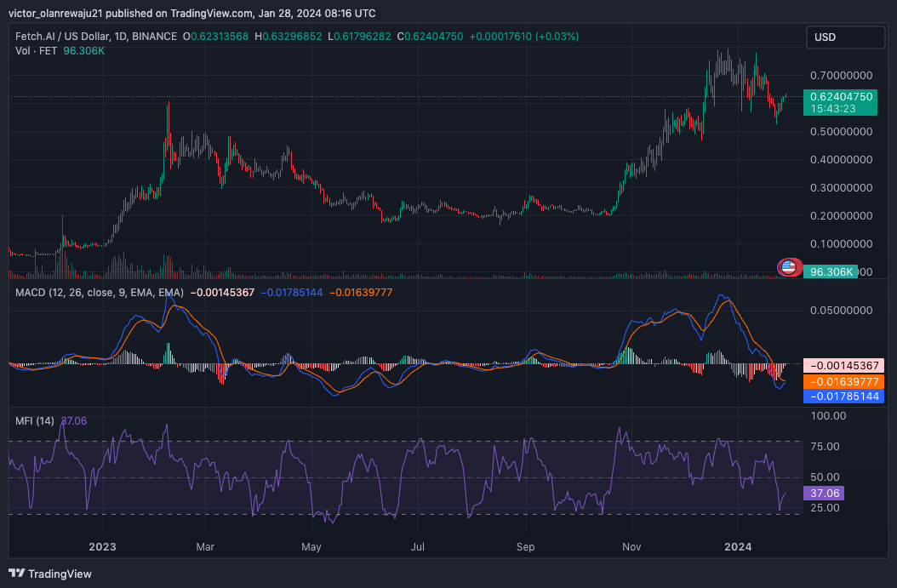Click the orange signal label −0.01639777 on axis

coord(843,381)
